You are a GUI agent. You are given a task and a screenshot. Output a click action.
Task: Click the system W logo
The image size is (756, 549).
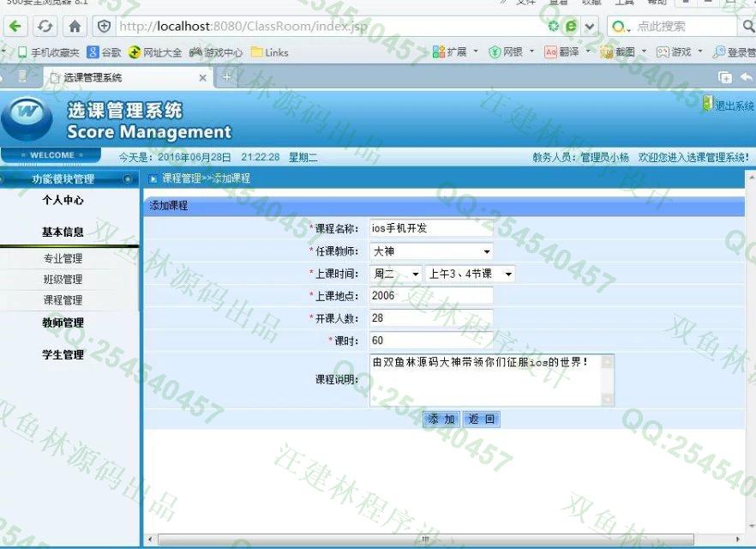[x=27, y=118]
